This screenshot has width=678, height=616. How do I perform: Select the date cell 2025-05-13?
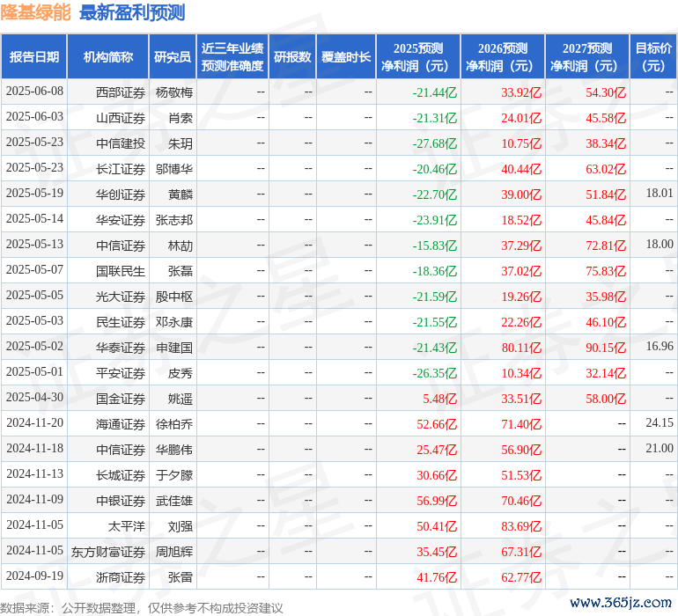34,245
